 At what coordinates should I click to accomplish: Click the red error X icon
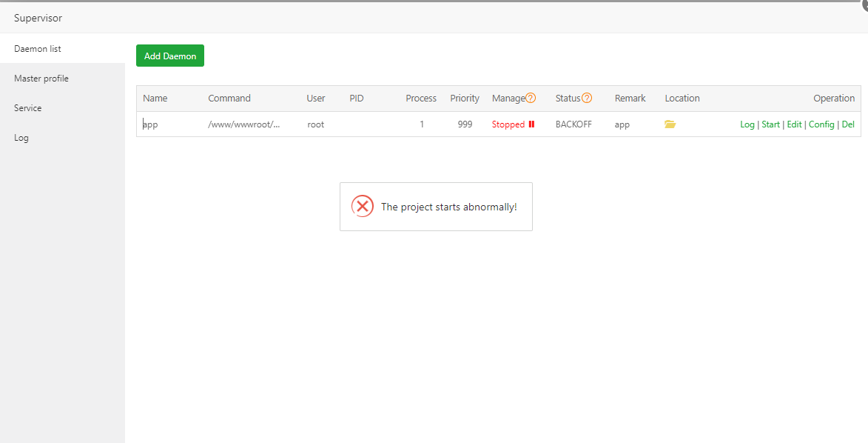363,207
